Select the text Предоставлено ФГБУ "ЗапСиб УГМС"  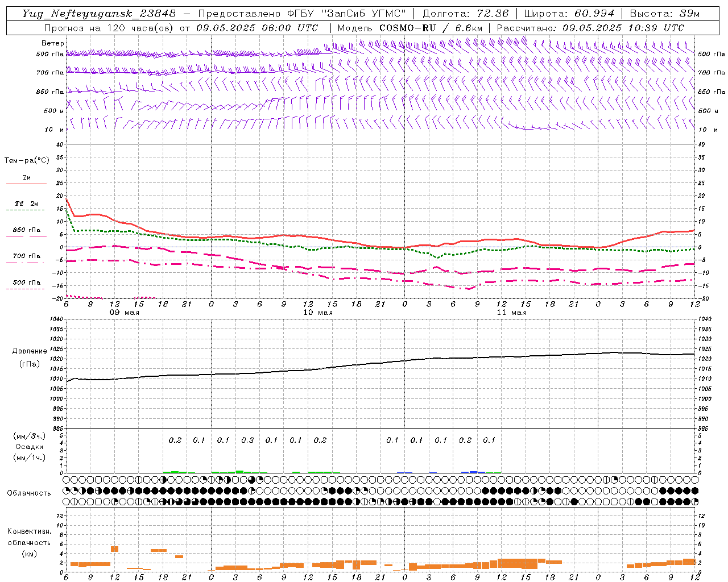pyautogui.click(x=301, y=14)
